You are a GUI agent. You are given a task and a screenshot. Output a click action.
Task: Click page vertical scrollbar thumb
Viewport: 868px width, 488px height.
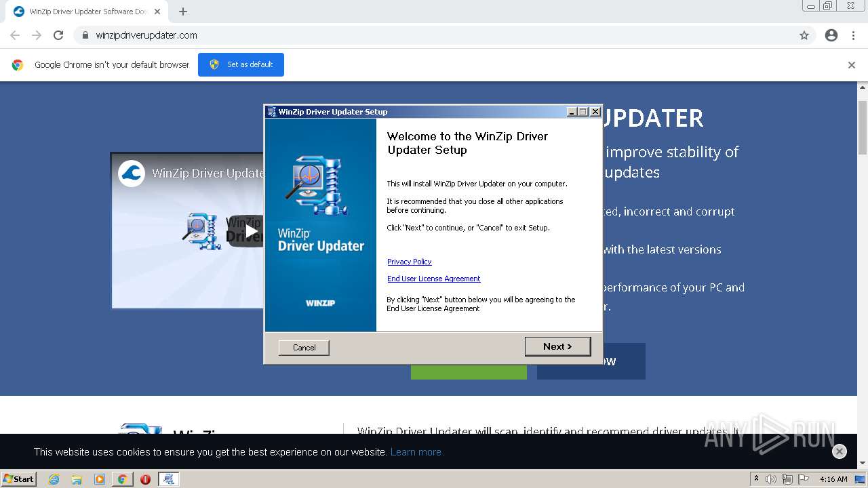pos(863,128)
